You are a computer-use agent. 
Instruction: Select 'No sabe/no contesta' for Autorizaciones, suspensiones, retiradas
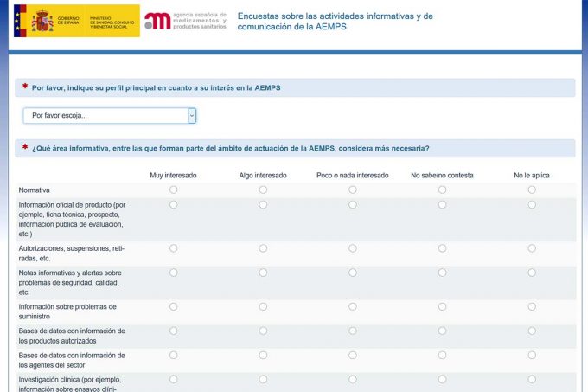pos(442,248)
